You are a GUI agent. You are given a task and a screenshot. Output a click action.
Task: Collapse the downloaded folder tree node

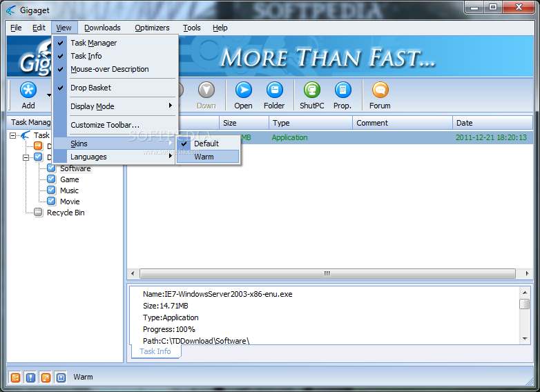click(26, 157)
